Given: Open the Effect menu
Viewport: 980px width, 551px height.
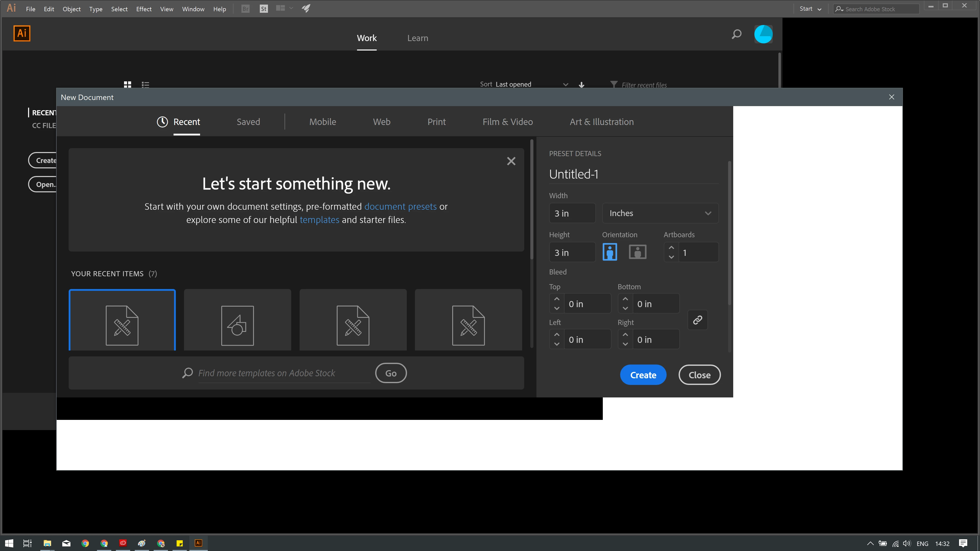Looking at the screenshot, I should point(144,9).
